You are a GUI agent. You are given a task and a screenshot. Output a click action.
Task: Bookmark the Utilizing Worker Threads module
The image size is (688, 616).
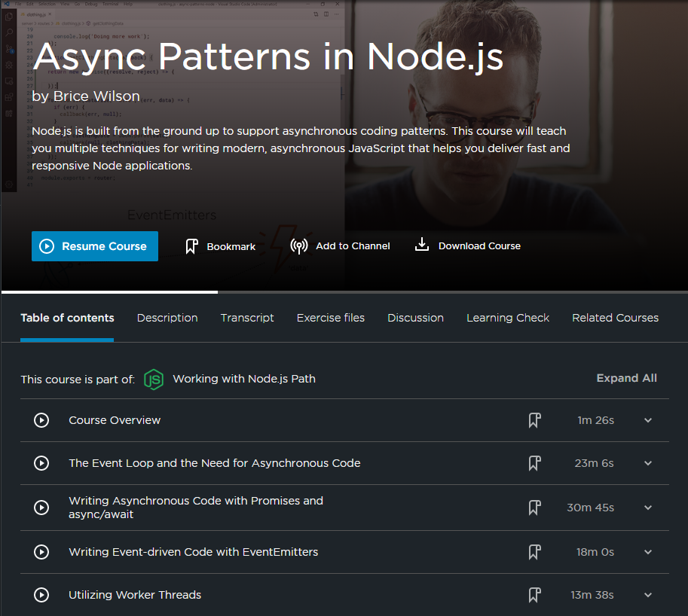(534, 596)
